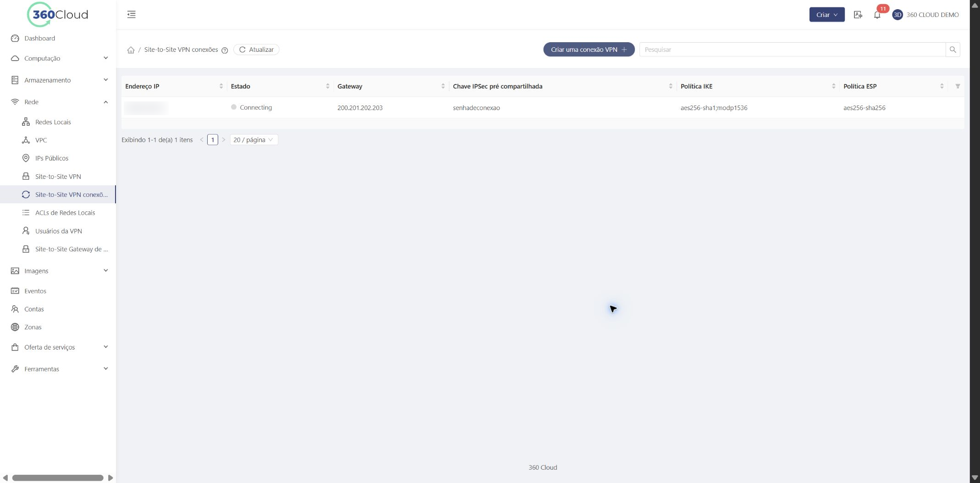Sort by Endereço IP column arrows
Screen dimensions: 980x483
coord(221,86)
